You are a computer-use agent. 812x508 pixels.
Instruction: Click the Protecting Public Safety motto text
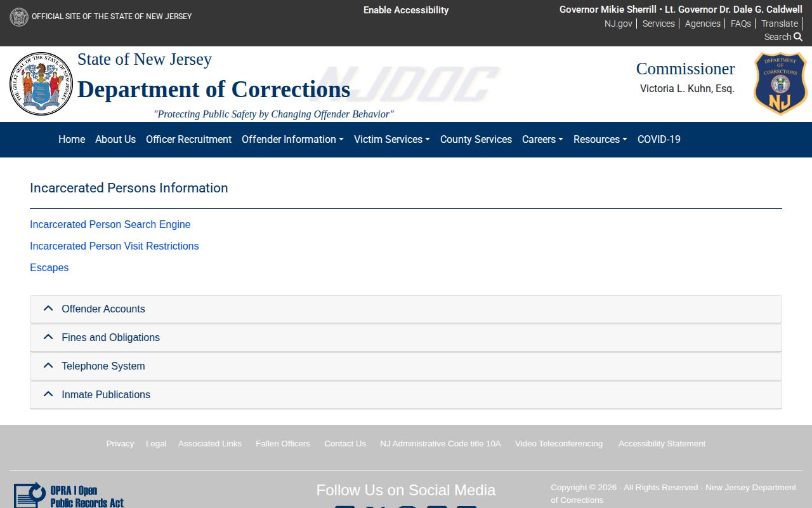[273, 114]
